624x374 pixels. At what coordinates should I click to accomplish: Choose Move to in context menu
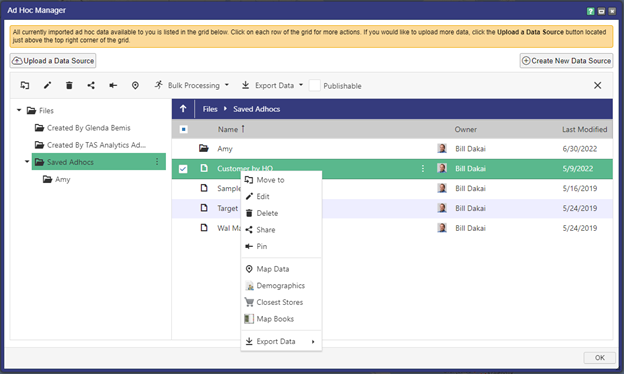[x=281, y=180]
